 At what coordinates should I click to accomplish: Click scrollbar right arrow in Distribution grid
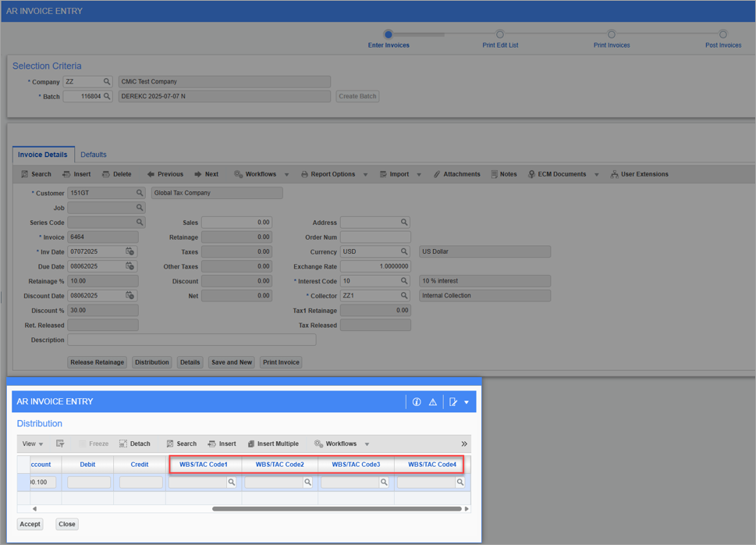pos(467,509)
